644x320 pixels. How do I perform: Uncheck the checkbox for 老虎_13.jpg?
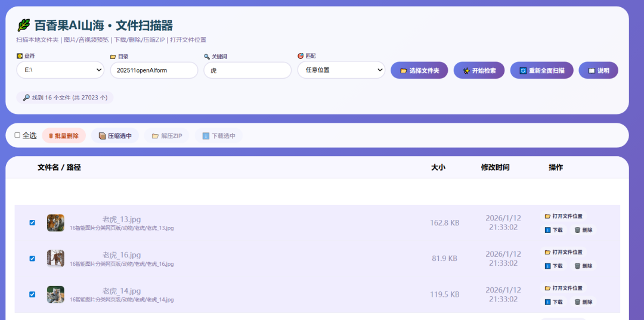[x=32, y=223]
